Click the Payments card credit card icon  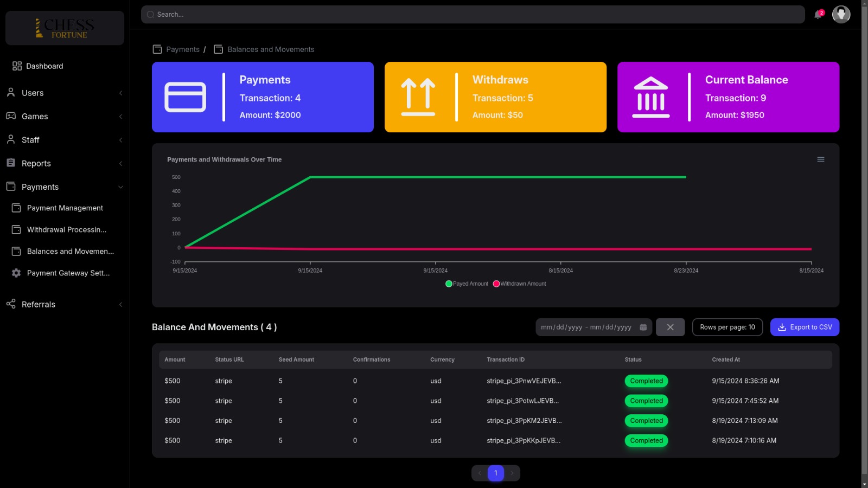pyautogui.click(x=185, y=97)
